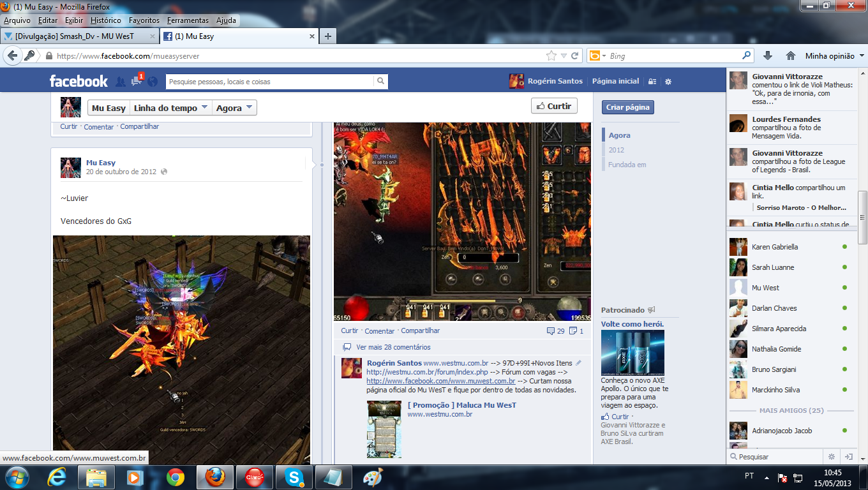
Task: Open chat sidebar options gear
Action: [x=831, y=457]
